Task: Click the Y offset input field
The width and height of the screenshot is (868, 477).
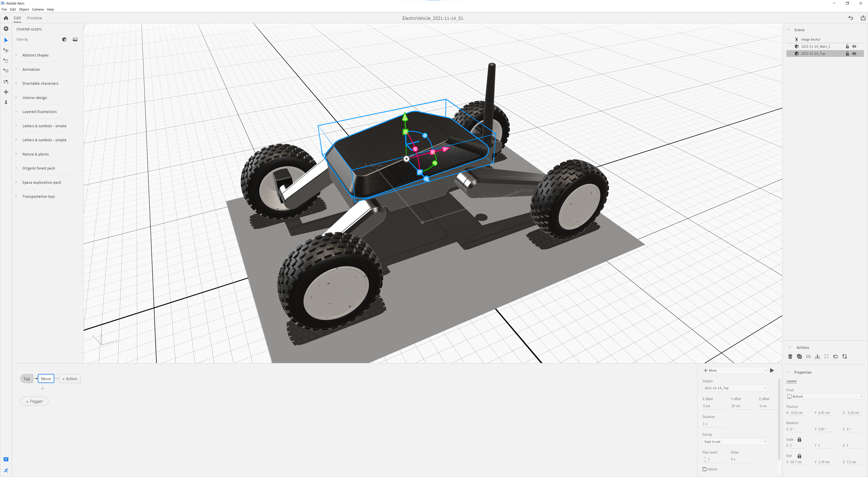Action: [741, 406]
